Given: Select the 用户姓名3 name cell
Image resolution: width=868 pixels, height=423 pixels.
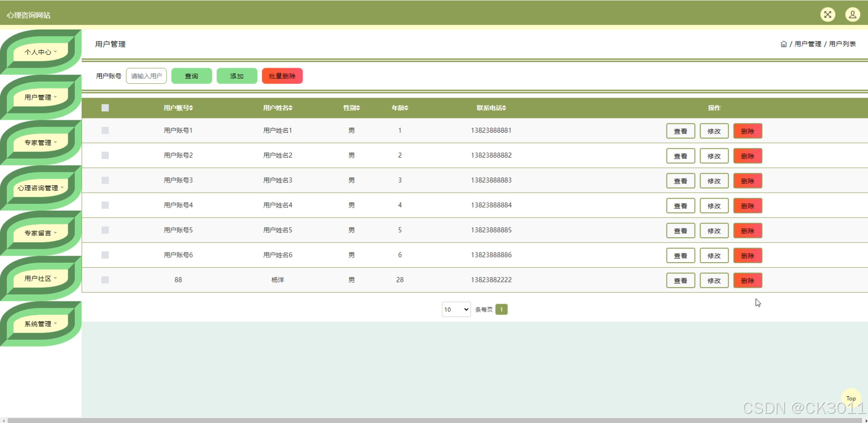Looking at the screenshot, I should tap(278, 180).
